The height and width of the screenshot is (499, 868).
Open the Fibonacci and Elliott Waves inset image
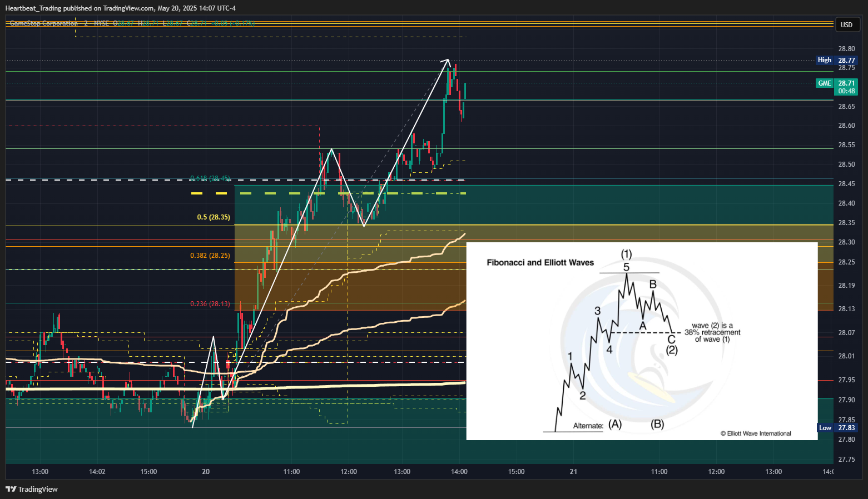[x=642, y=341]
